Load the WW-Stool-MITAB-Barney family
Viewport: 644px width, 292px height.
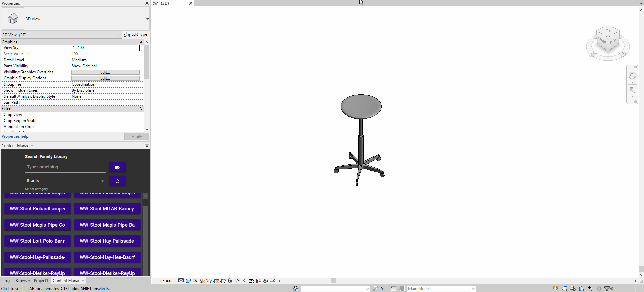pyautogui.click(x=107, y=209)
